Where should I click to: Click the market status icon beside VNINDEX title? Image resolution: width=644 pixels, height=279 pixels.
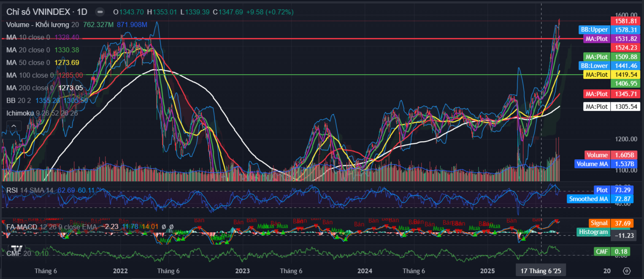(99, 12)
